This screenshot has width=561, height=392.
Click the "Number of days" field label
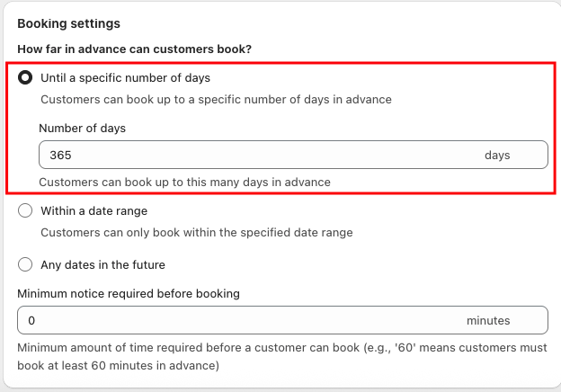[82, 128]
